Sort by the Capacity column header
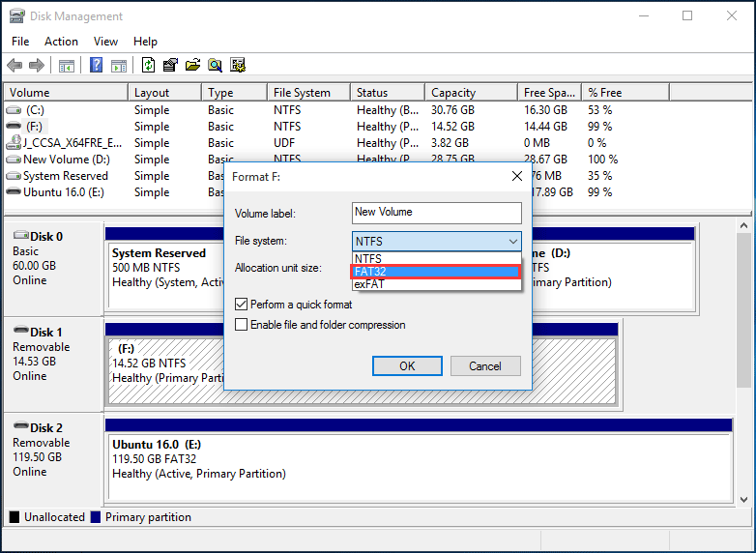 click(x=471, y=92)
